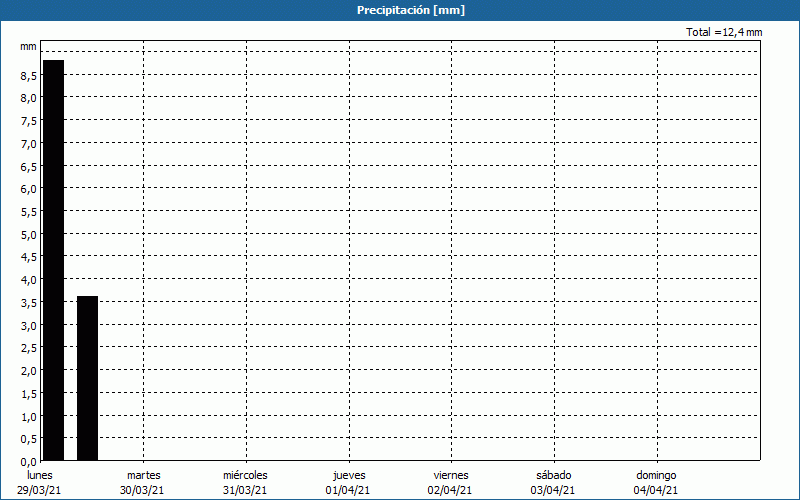The height and width of the screenshot is (500, 800).
Task: Click the 3,0 y-axis value
Action: coord(29,326)
